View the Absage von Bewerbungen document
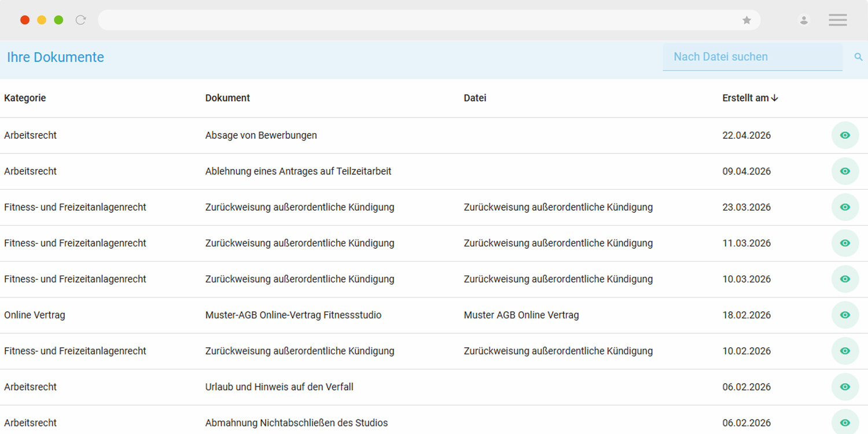Image resolution: width=868 pixels, height=434 pixels. coord(845,135)
